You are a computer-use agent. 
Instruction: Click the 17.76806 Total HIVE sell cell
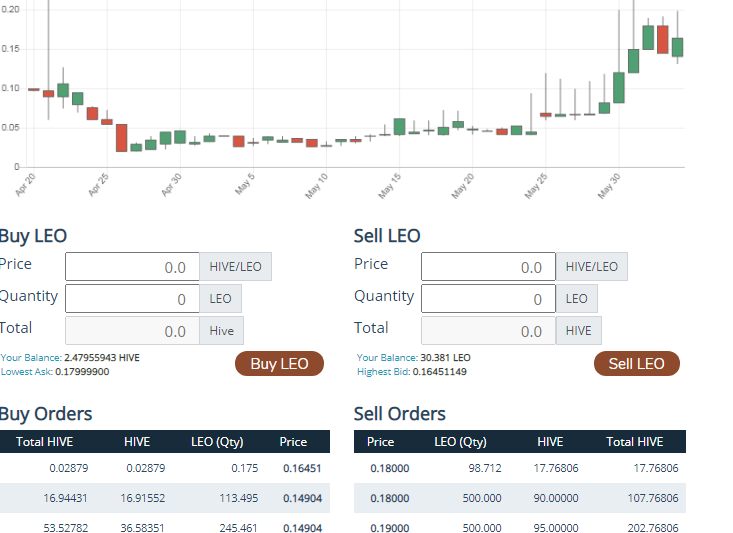[656, 468]
